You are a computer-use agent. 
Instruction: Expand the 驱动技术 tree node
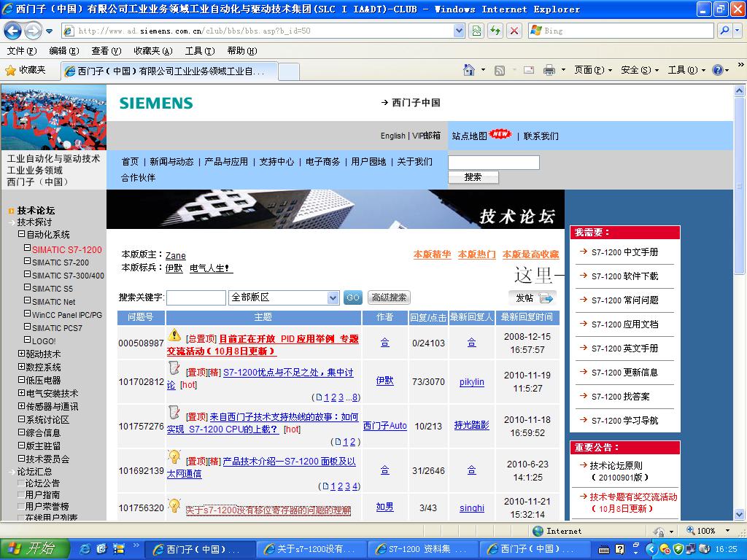pyautogui.click(x=21, y=354)
